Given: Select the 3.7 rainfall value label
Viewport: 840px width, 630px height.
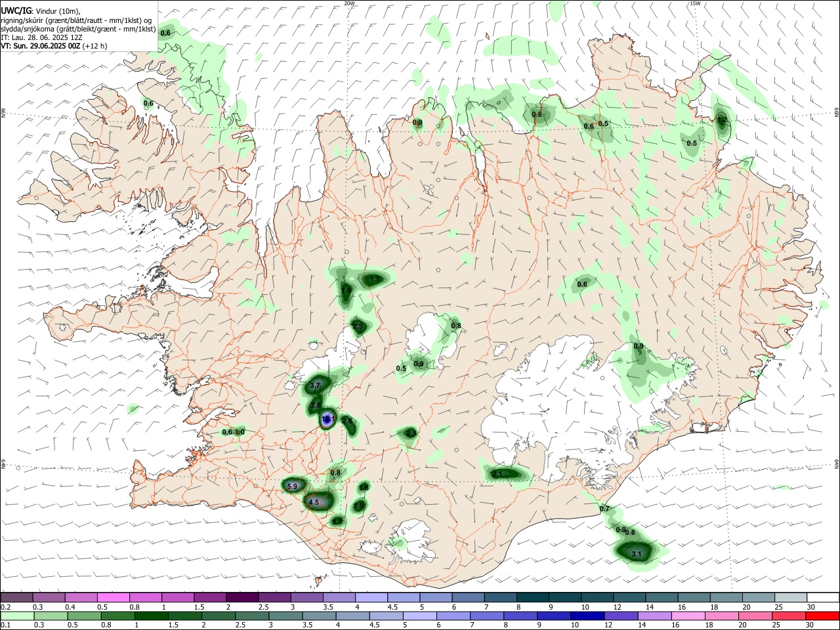Looking at the screenshot, I should pos(315,385).
